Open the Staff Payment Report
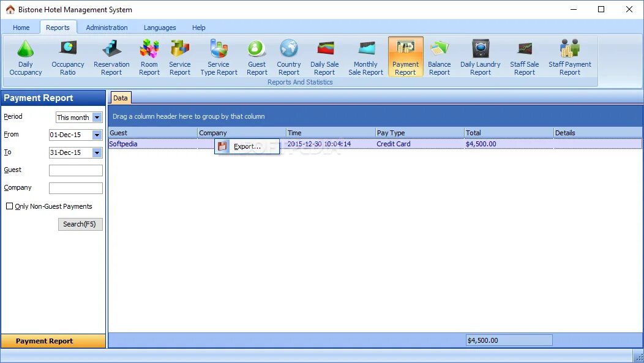The height and width of the screenshot is (363, 644). point(570,58)
